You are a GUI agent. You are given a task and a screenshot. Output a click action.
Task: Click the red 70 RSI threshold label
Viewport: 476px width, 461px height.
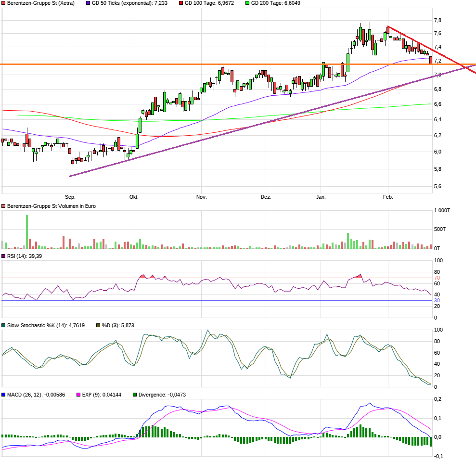pos(437,278)
